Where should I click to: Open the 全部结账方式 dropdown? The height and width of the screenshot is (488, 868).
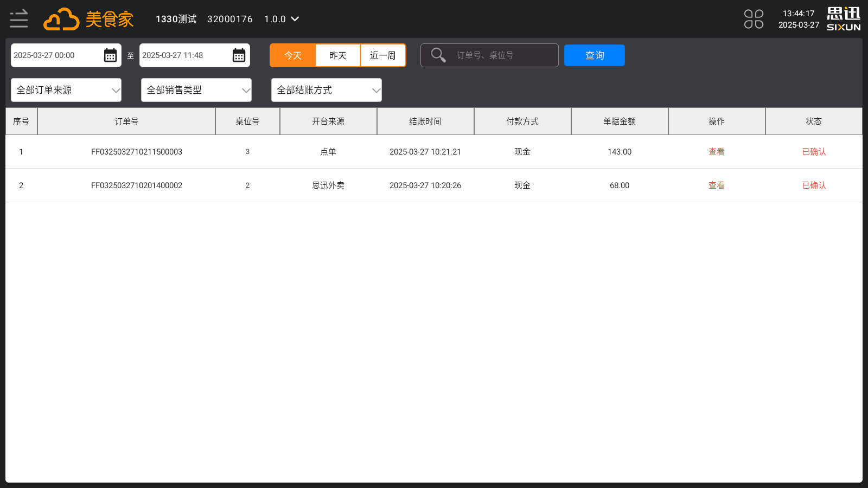point(327,90)
